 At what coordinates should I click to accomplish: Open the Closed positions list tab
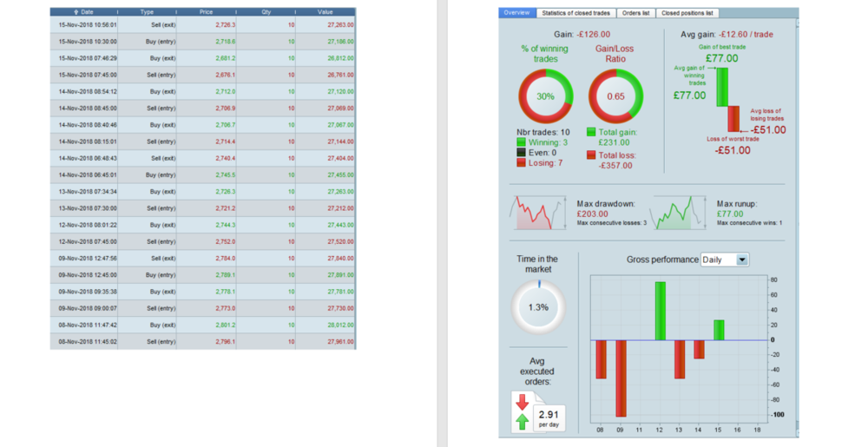(687, 13)
